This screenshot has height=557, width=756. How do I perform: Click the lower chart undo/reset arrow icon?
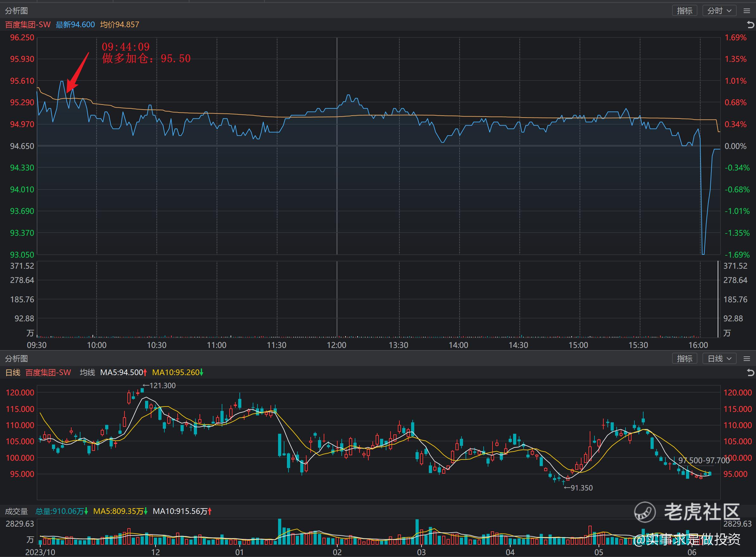(750, 373)
